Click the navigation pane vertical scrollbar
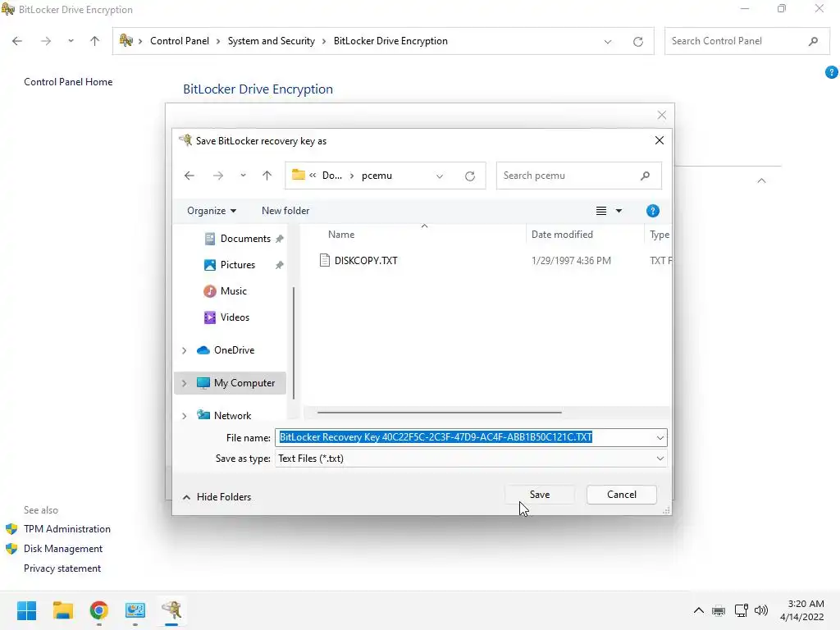The height and width of the screenshot is (630, 840). [294, 343]
